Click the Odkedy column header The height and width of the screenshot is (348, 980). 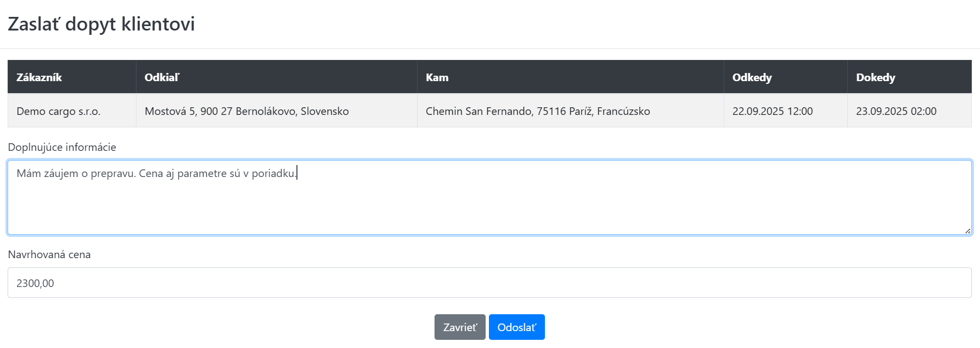point(752,77)
